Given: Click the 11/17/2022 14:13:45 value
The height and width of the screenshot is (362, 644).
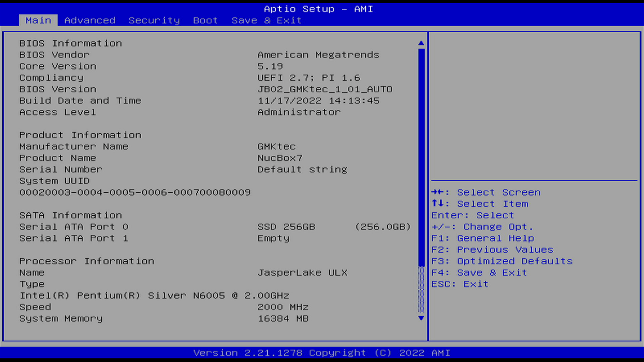Looking at the screenshot, I should tap(318, 101).
